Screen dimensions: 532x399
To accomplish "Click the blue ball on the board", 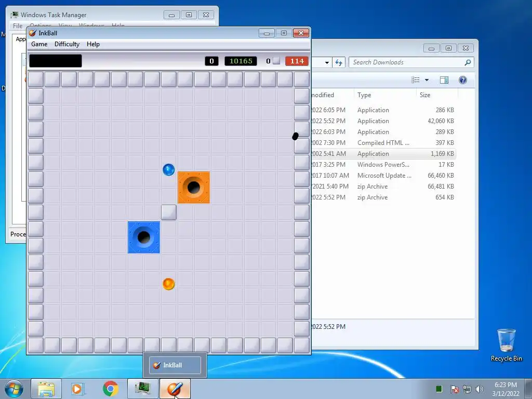I will (169, 170).
